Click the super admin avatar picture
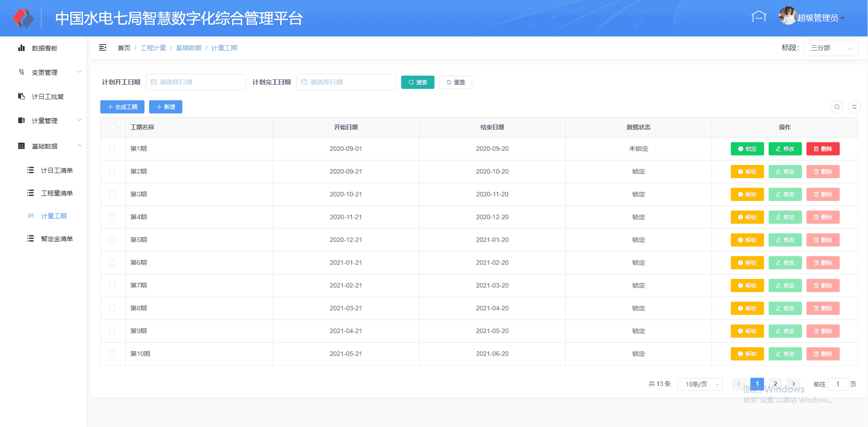The width and height of the screenshot is (868, 427). coord(787,16)
